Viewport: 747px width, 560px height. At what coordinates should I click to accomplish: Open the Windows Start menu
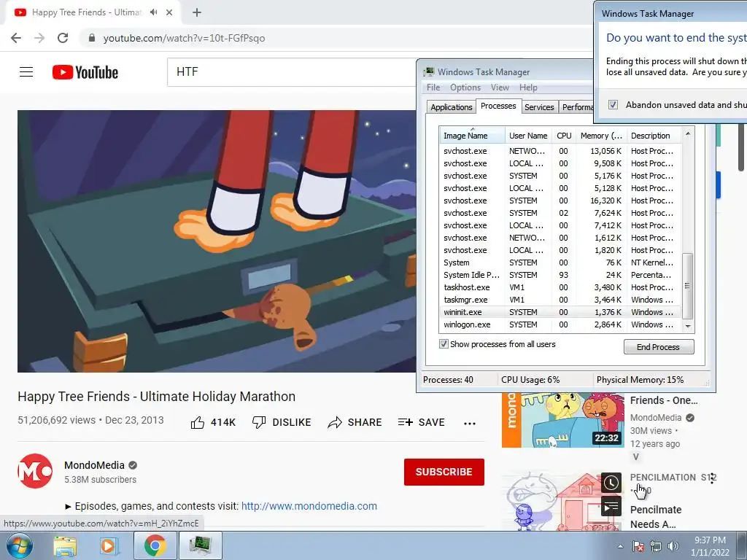pyautogui.click(x=20, y=545)
